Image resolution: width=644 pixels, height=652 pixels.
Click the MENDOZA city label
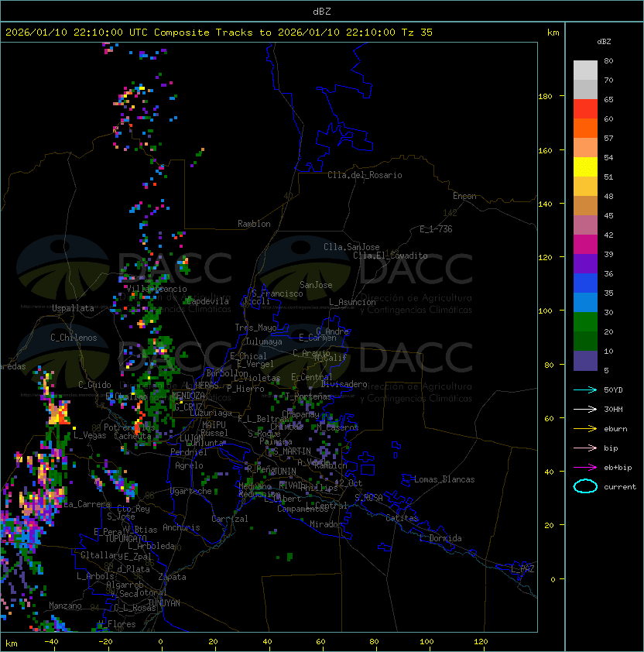[x=188, y=396]
